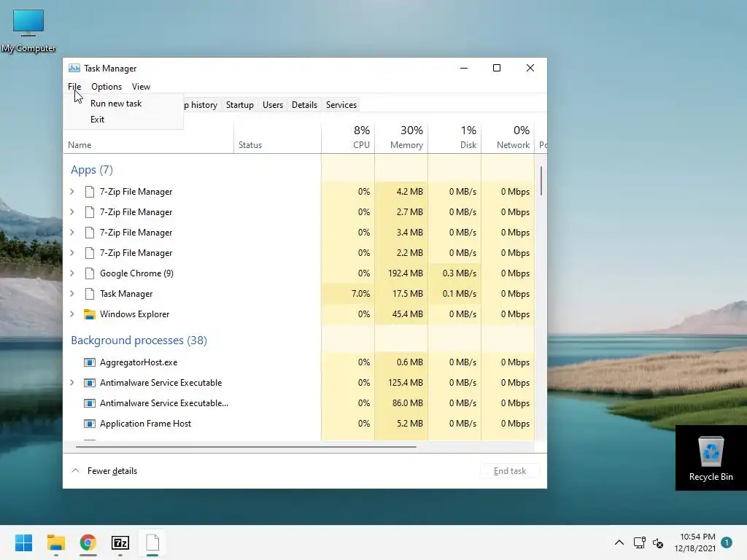
Task: Click the 192.4 MB memory value
Action: 406,273
